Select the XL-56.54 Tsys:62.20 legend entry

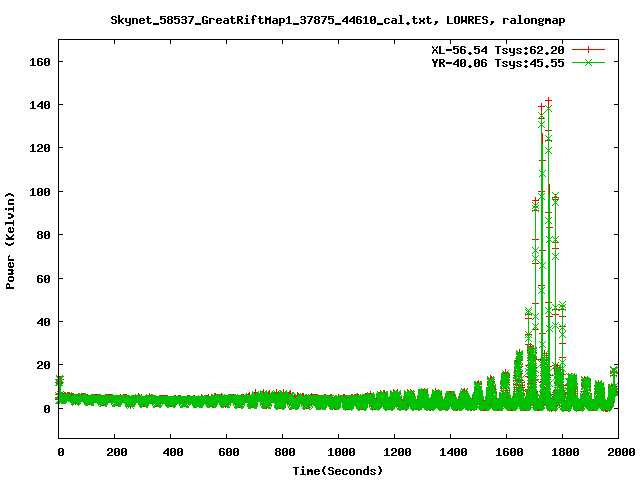[x=498, y=50]
